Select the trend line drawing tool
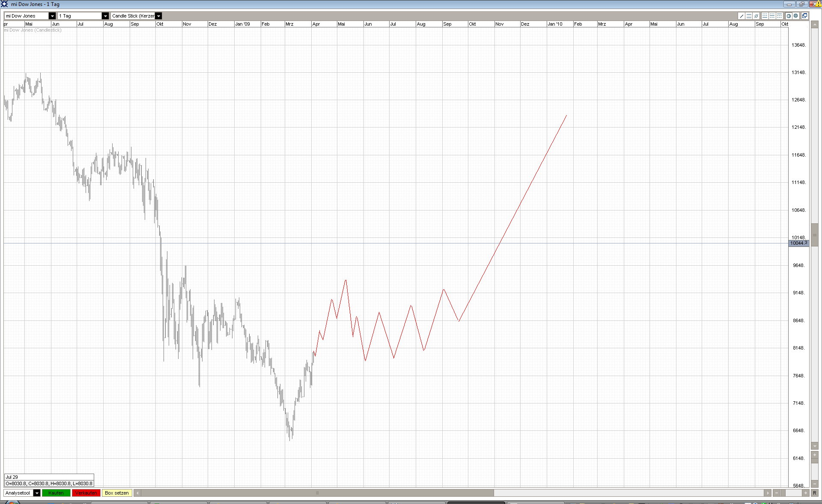The height and width of the screenshot is (504, 822). click(742, 16)
